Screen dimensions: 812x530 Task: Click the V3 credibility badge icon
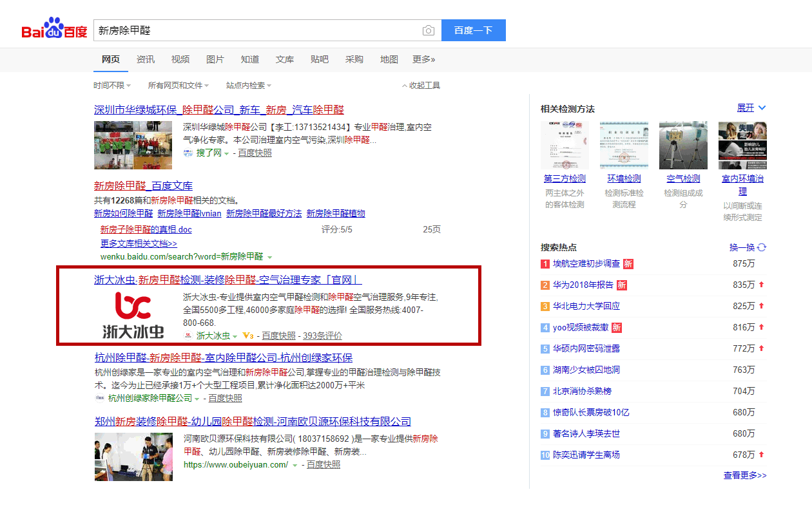pyautogui.click(x=247, y=336)
